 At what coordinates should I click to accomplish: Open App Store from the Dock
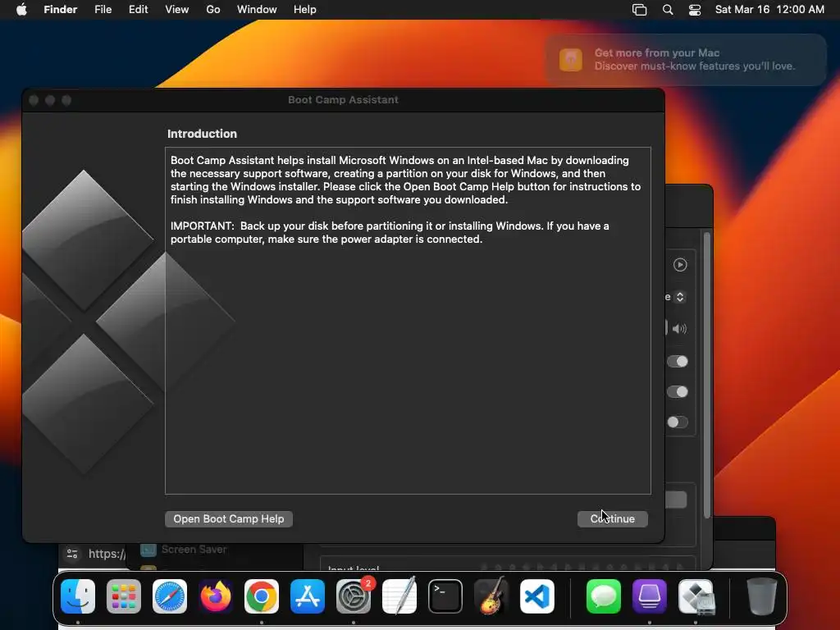point(308,596)
